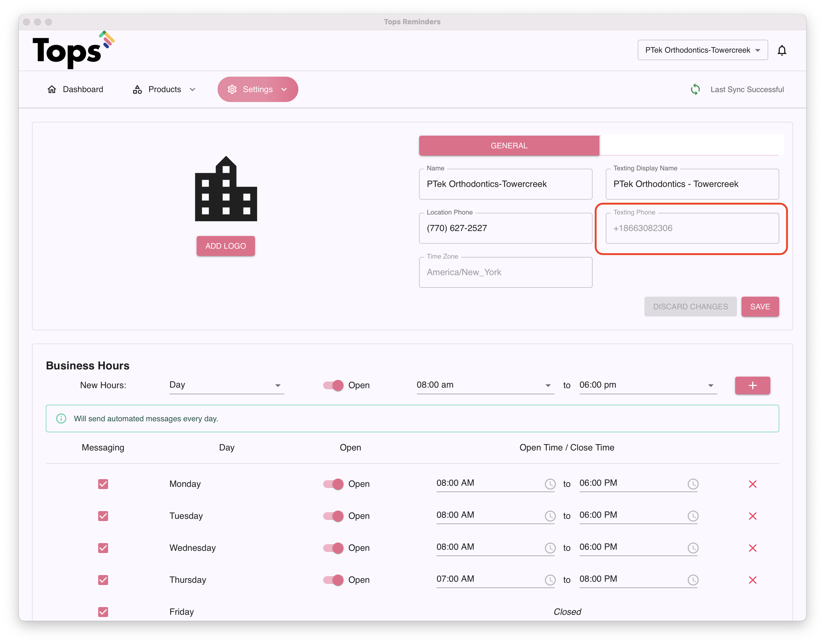Viewport: 825px width, 644px height.
Task: Open Monday opening time clock picker
Action: [x=550, y=484]
